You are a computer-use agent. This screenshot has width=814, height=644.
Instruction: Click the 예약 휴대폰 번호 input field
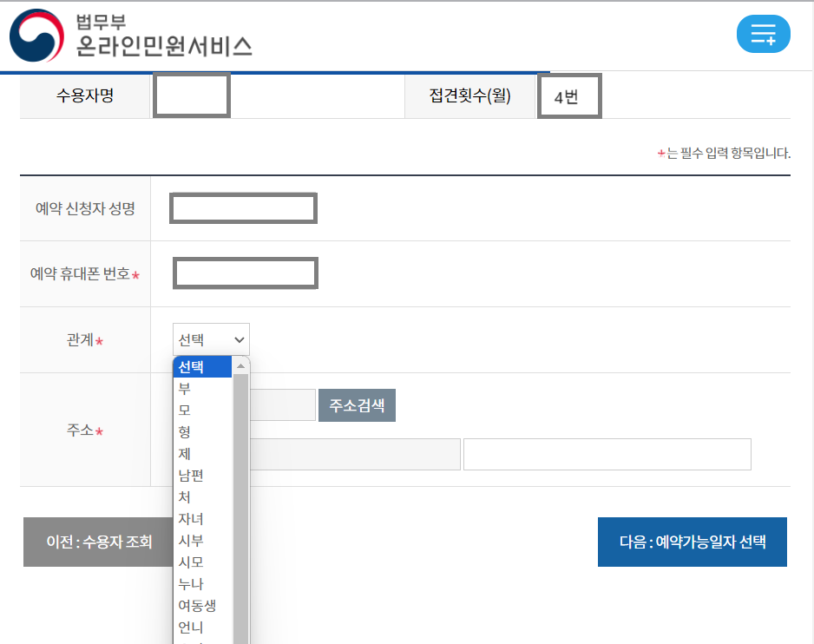click(x=245, y=273)
